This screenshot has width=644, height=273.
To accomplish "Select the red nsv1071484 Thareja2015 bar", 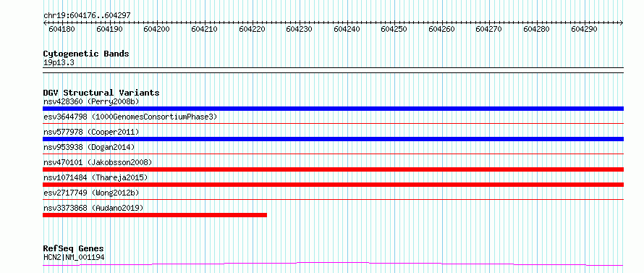I will pos(333,185).
